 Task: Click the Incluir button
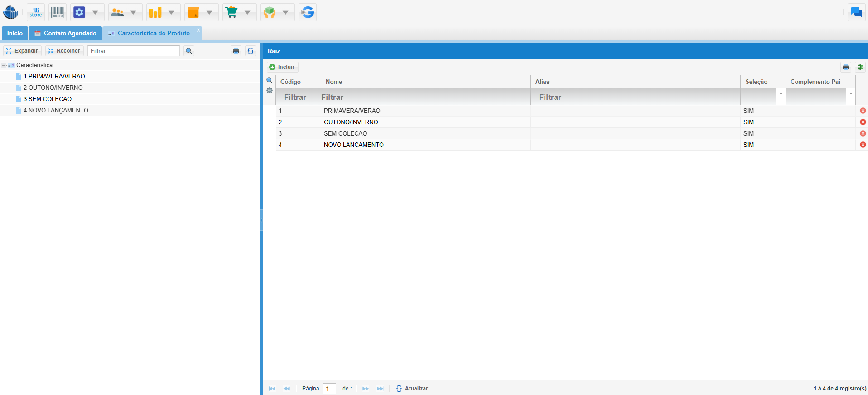pyautogui.click(x=282, y=67)
